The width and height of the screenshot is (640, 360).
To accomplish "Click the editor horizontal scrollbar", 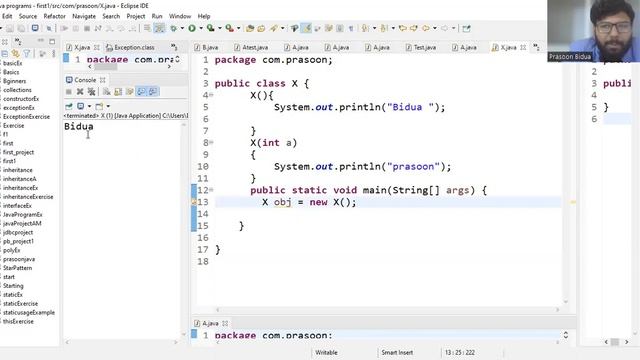I will pyautogui.click(x=387, y=309).
